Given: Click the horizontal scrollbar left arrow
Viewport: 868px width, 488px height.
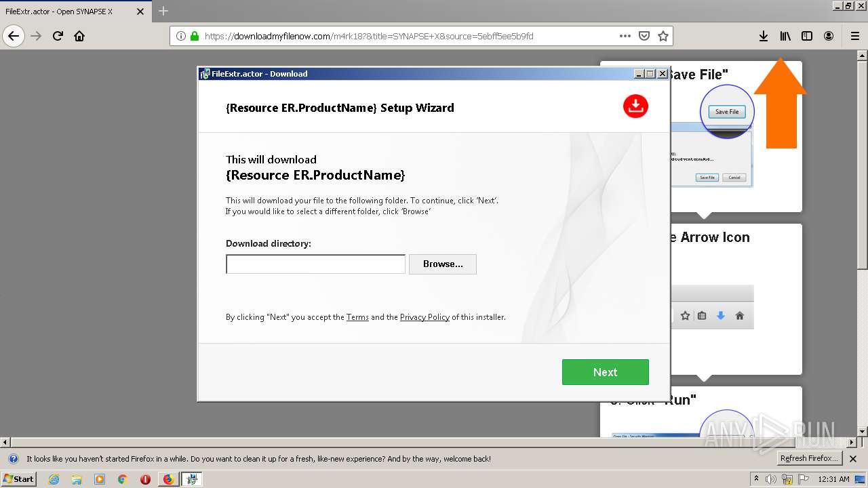Looking at the screenshot, I should (x=5, y=442).
